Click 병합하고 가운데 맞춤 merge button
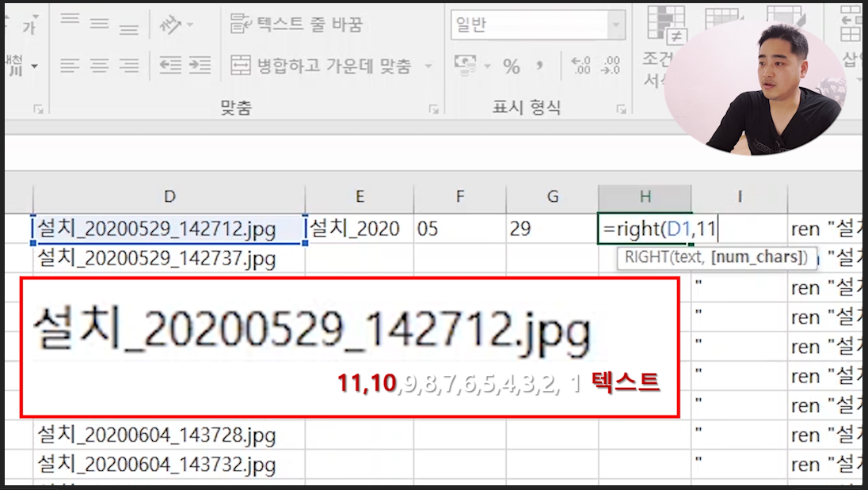The image size is (868, 490). (x=321, y=66)
